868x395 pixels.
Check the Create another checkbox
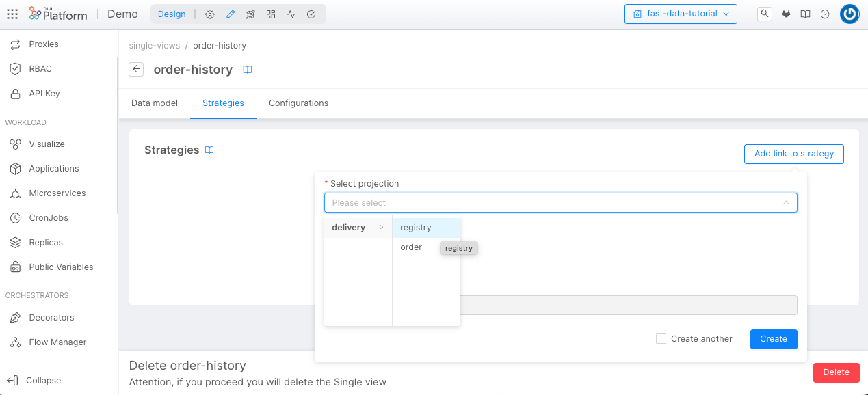pyautogui.click(x=661, y=338)
